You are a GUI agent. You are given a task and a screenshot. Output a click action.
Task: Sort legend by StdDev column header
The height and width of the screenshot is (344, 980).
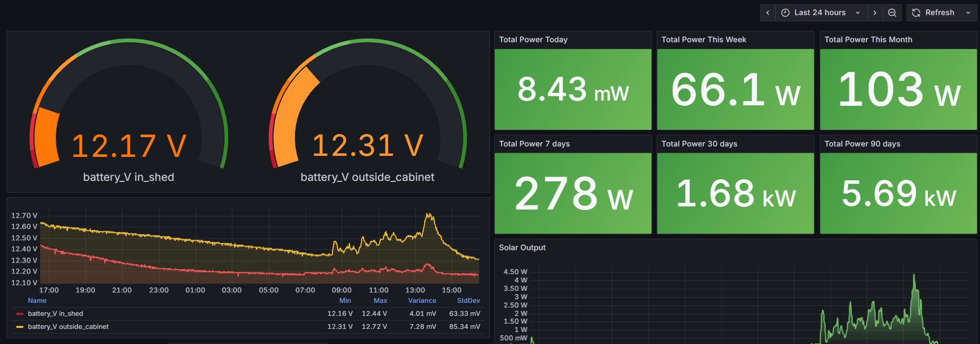pos(468,301)
